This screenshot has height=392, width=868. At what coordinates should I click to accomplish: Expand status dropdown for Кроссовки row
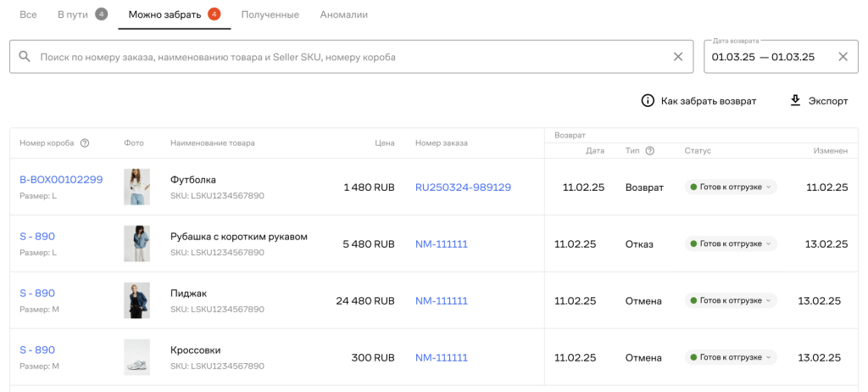click(731, 357)
